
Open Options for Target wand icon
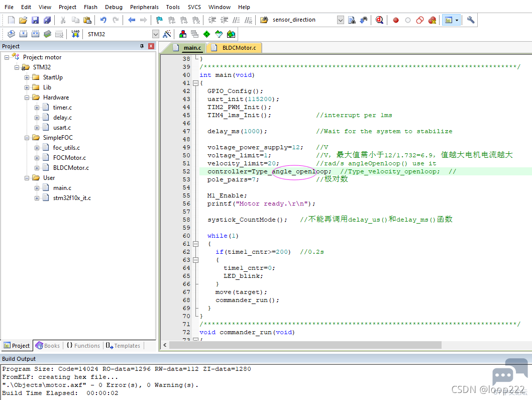(x=167, y=34)
